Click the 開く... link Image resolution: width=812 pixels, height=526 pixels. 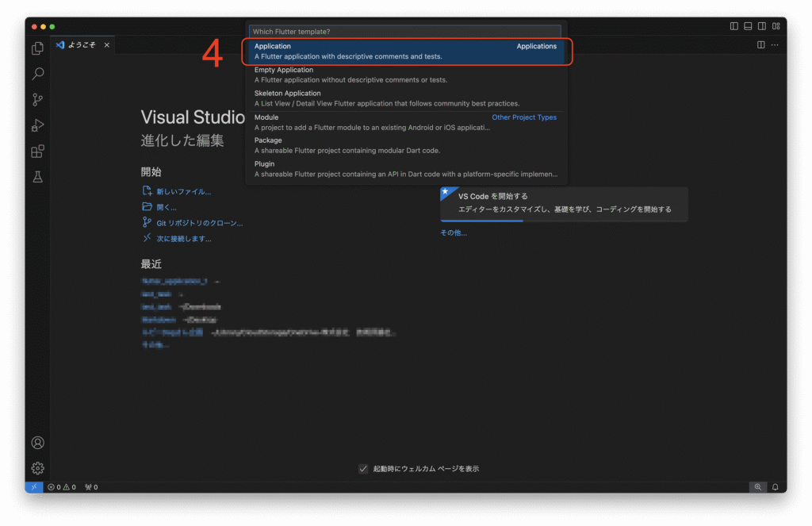[167, 207]
